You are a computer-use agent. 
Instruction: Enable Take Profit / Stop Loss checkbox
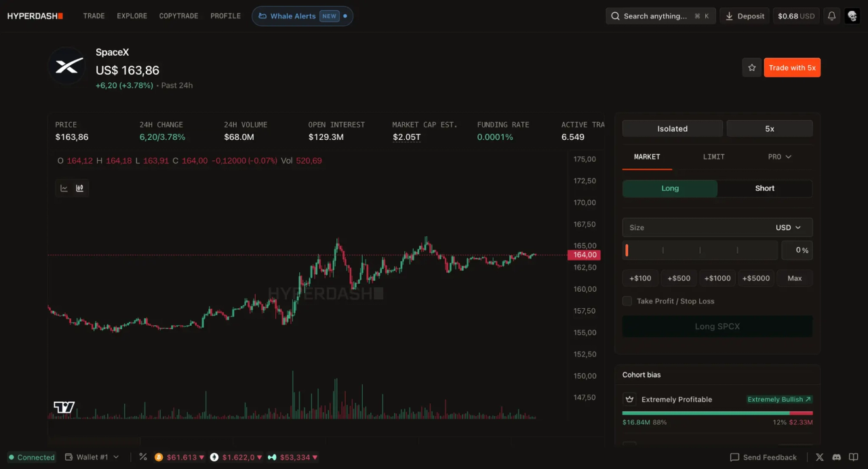click(627, 301)
